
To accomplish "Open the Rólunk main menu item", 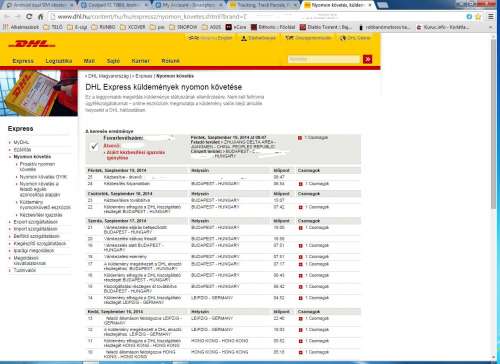I will (170, 61).
